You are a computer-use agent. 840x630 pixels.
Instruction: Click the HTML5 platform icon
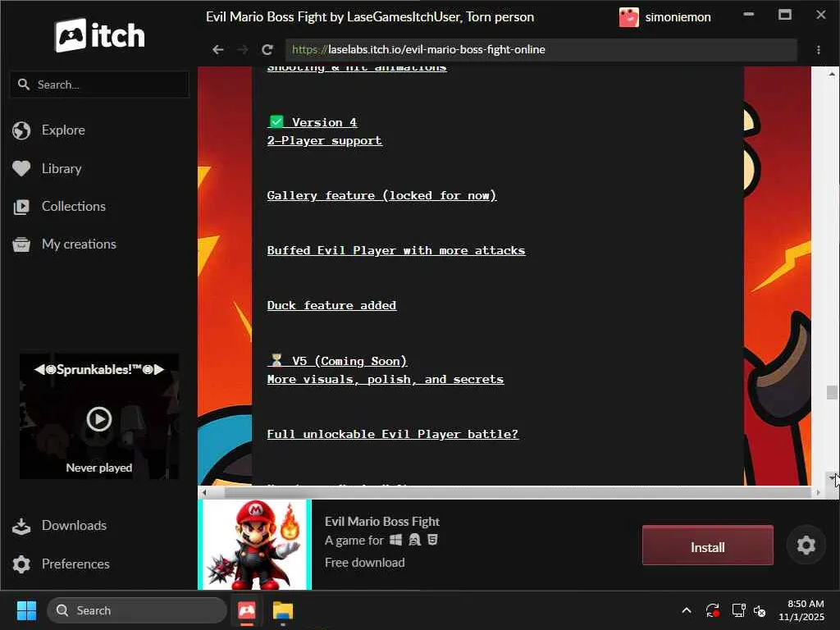433,540
